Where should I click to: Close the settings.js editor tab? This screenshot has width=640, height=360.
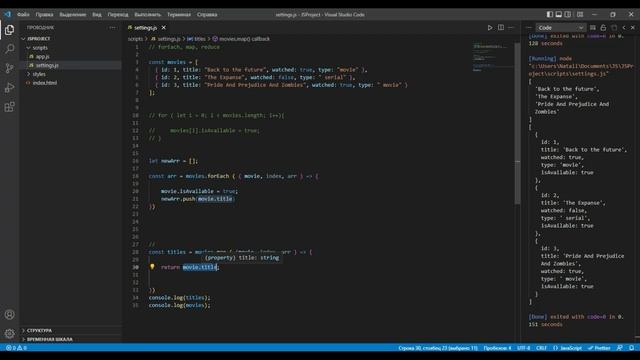(x=164, y=28)
